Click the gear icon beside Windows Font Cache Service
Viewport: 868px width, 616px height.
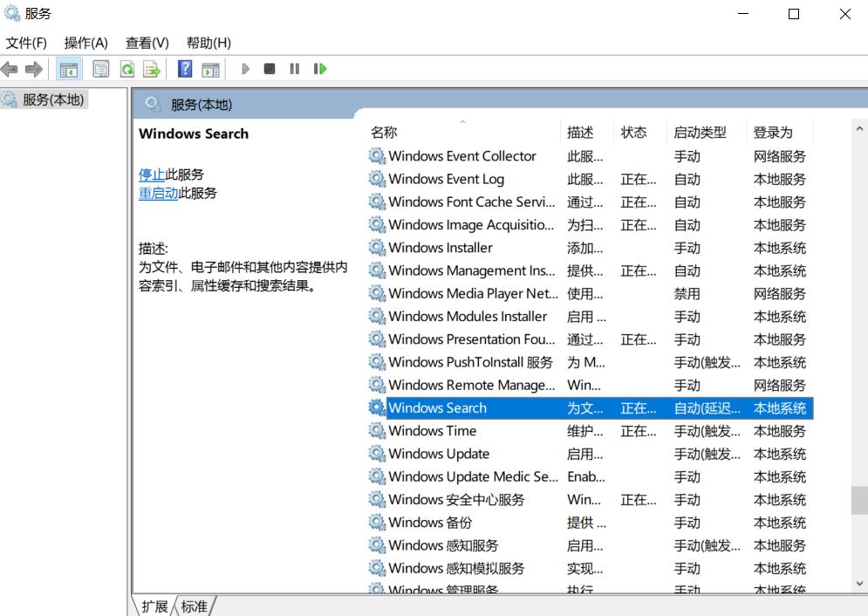click(x=377, y=202)
